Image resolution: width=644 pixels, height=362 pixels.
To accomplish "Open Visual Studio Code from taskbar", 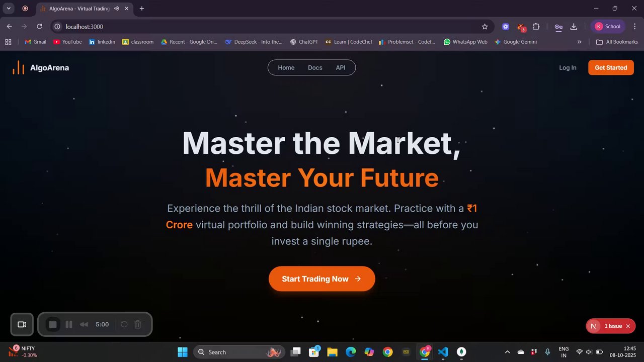I will pos(443,352).
